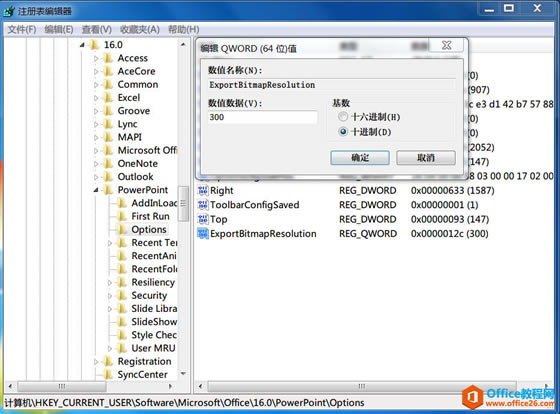Screen dimensions: 560x414
Task: Click the 0x00000001 (1) data cell
Action: point(444,205)
